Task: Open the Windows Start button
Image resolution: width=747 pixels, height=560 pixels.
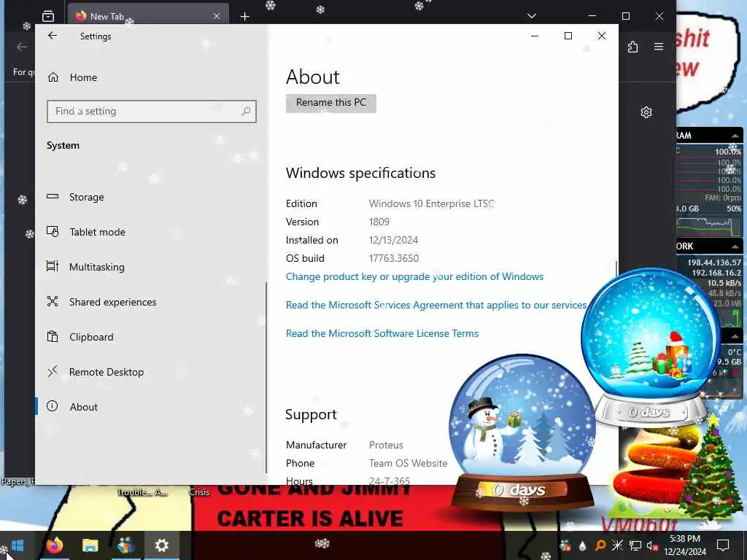Action: click(x=18, y=545)
